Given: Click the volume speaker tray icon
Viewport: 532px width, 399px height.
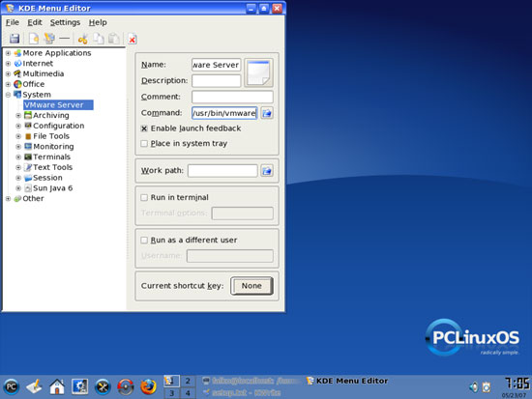Looking at the screenshot, I should pos(474,386).
